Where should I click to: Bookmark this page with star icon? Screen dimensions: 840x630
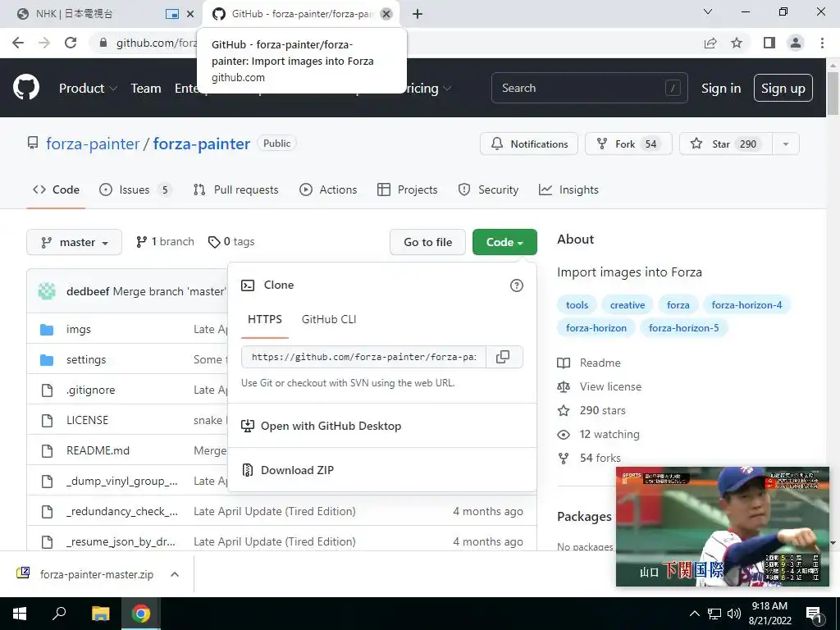(x=737, y=43)
